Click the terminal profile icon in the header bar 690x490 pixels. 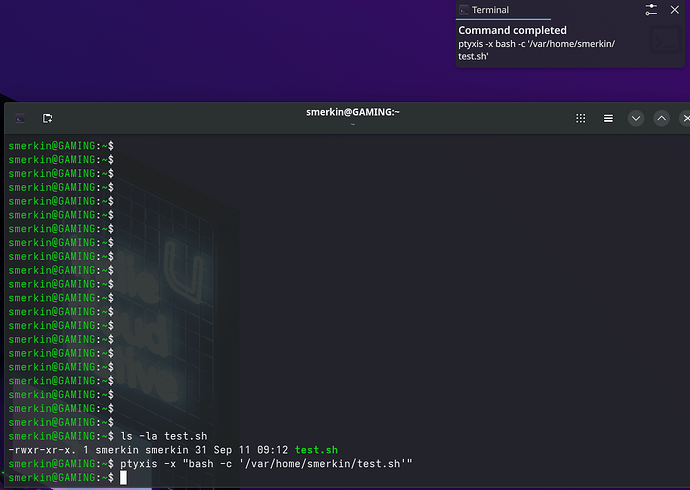point(20,118)
